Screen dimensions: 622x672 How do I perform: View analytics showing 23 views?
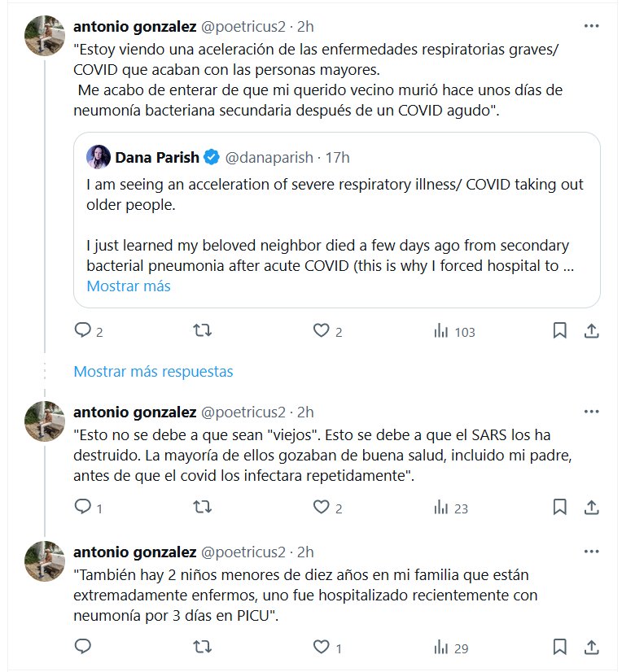[451, 508]
